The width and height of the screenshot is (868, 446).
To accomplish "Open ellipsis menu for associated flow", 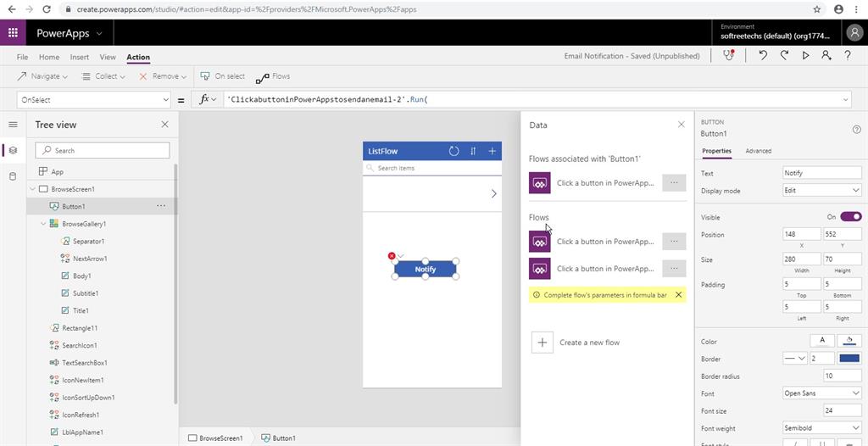I will point(674,182).
